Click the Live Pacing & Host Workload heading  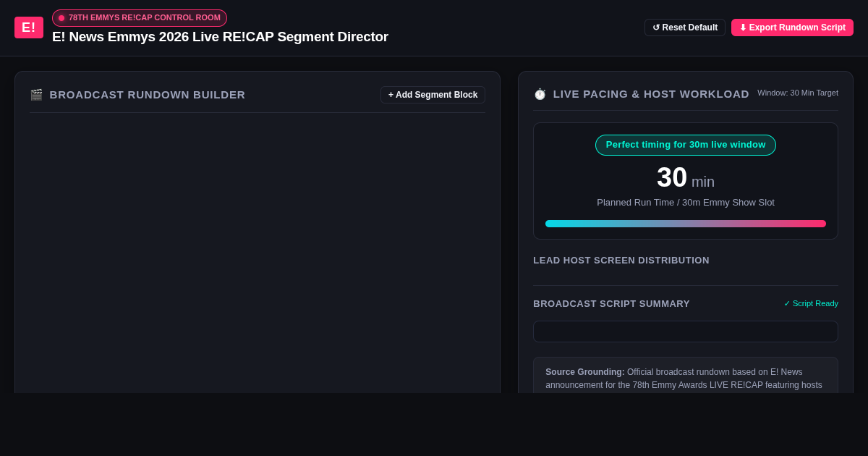[651, 94]
